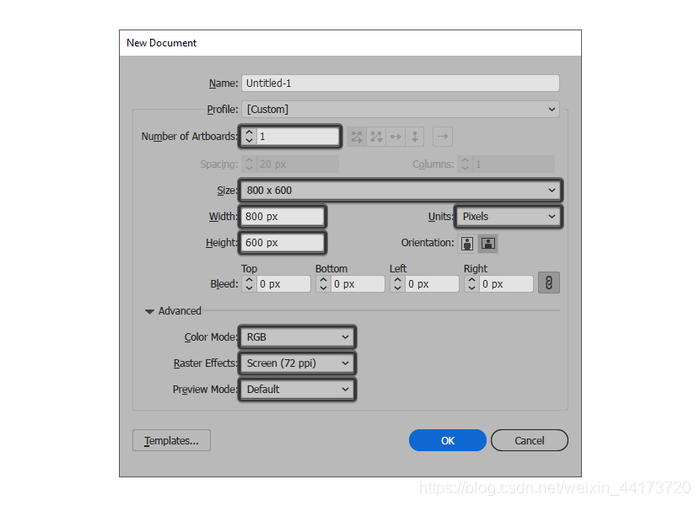700x506 pixels.
Task: Click the Grid by Row artboard arrangement icon
Action: [x=357, y=136]
